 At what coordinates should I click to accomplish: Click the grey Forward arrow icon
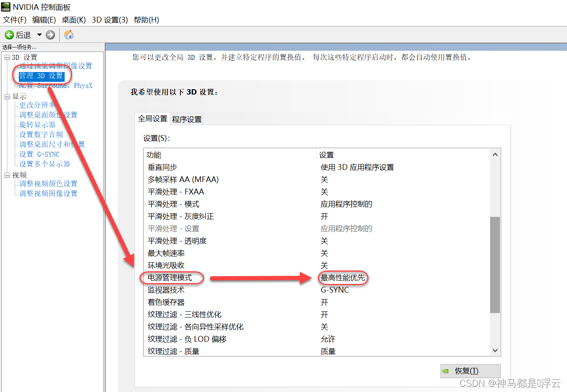(50, 35)
